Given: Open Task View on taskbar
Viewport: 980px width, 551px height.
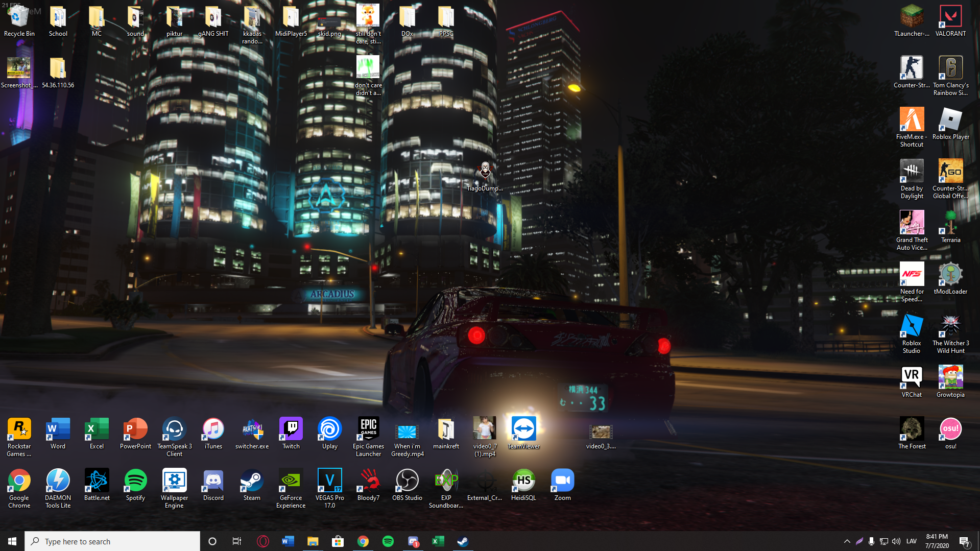Looking at the screenshot, I should [237, 541].
